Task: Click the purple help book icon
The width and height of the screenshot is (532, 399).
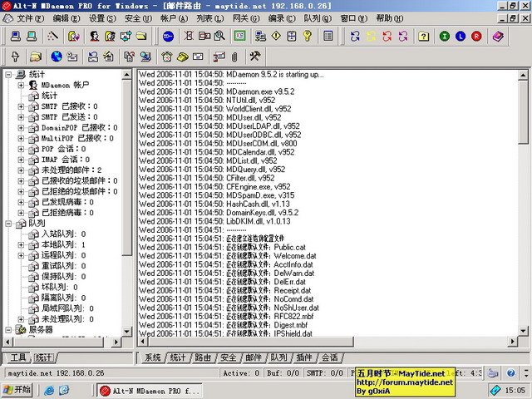Action: tap(497, 36)
